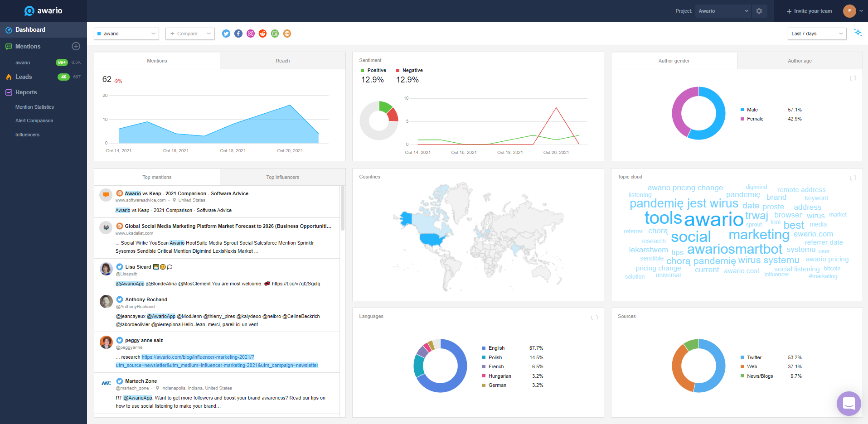Click the 'awariosmartbot' topic cloud word
868x424 pixels.
pos(734,249)
